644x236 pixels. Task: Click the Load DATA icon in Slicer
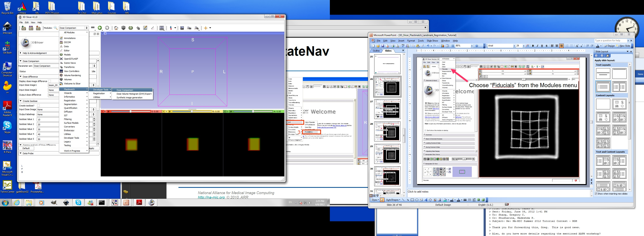point(24,28)
